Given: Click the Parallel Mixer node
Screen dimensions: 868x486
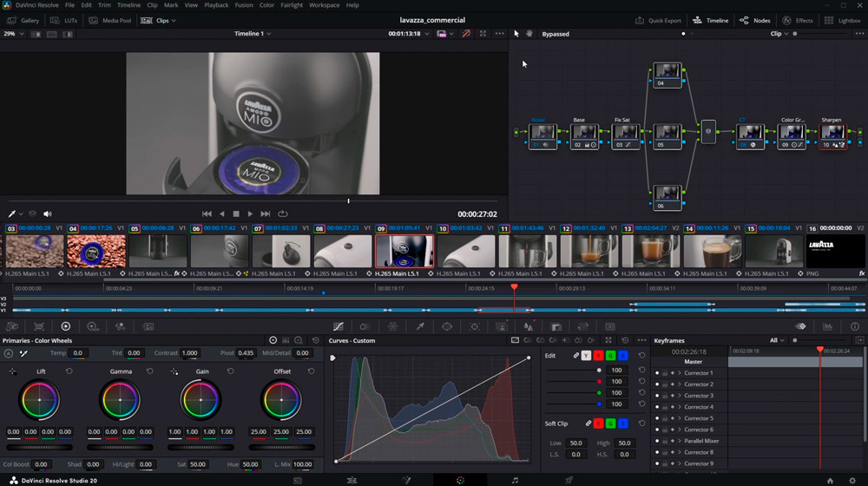Looking at the screenshot, I should 708,132.
